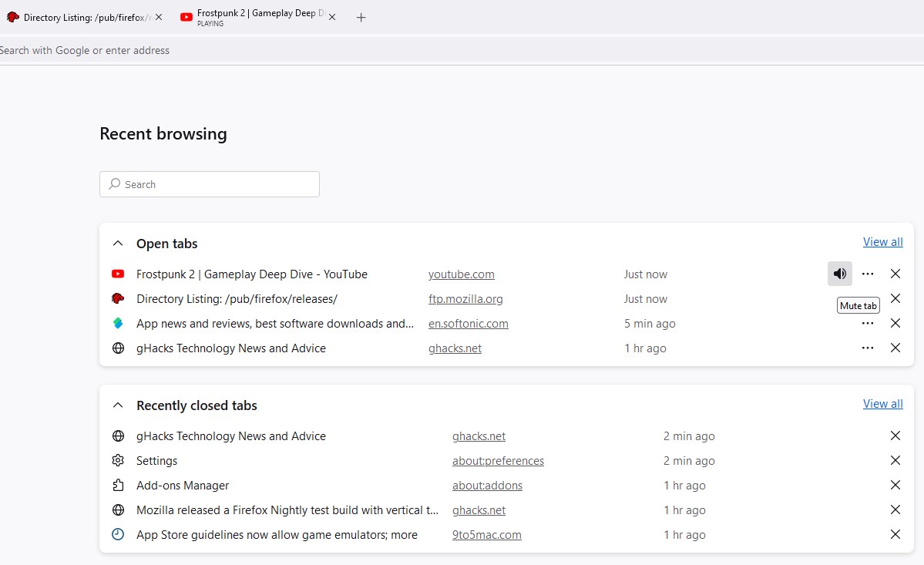Collapse the Recently closed tabs section
This screenshot has width=924, height=565.
117,404
